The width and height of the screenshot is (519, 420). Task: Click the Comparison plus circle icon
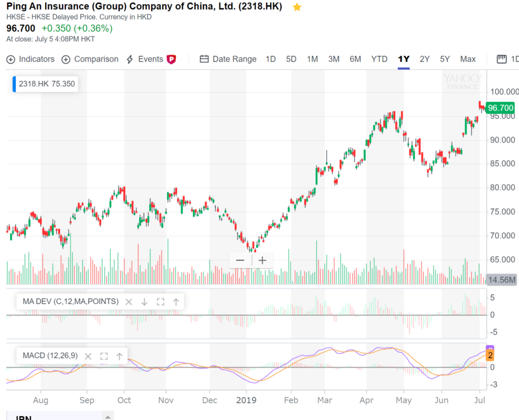click(x=66, y=59)
